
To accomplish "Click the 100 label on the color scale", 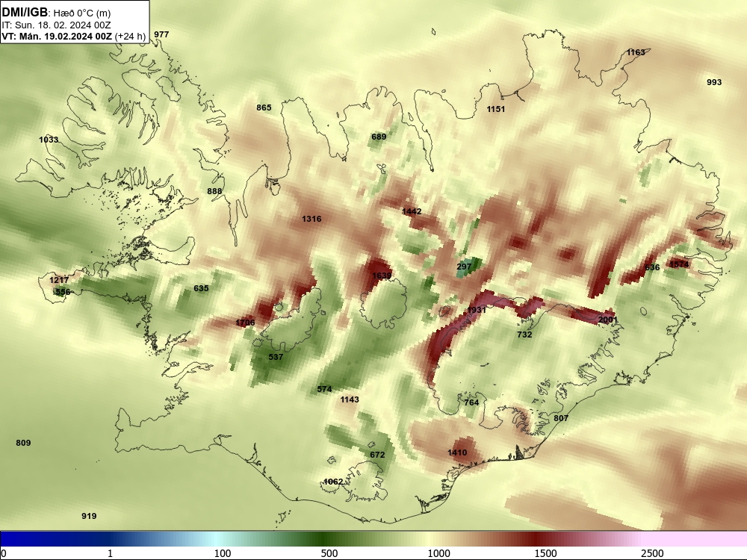I will pyautogui.click(x=223, y=553).
